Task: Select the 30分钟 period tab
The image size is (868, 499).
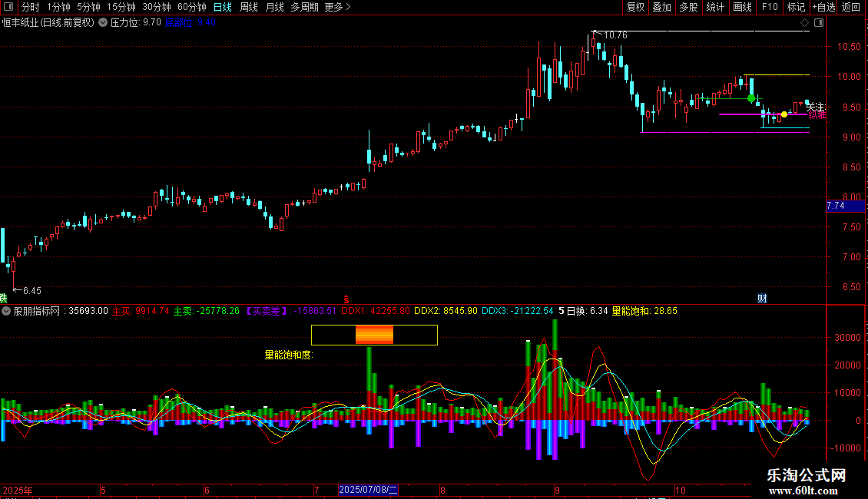Action: pos(157,7)
